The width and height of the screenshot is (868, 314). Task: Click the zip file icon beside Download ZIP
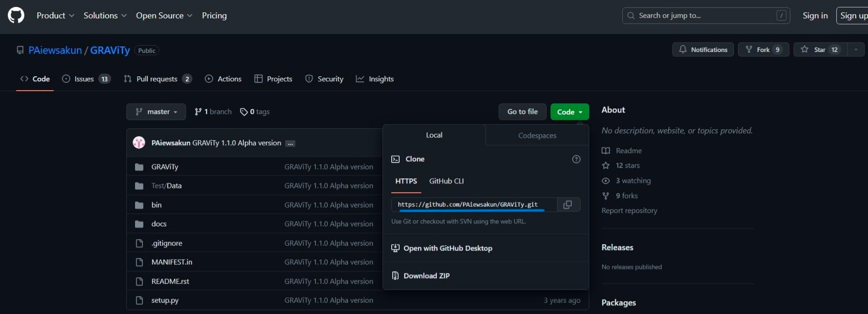pyautogui.click(x=395, y=276)
